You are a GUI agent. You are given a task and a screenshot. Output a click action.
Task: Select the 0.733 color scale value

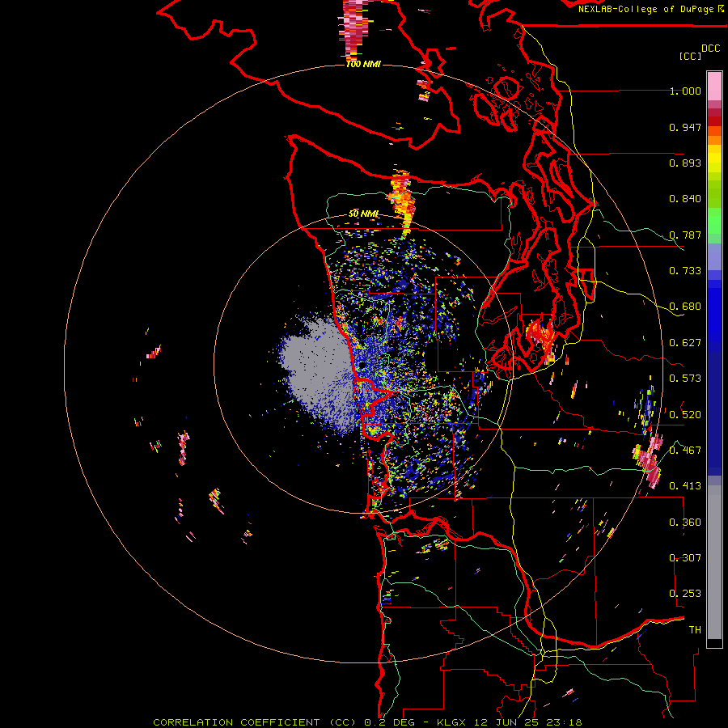(x=685, y=271)
